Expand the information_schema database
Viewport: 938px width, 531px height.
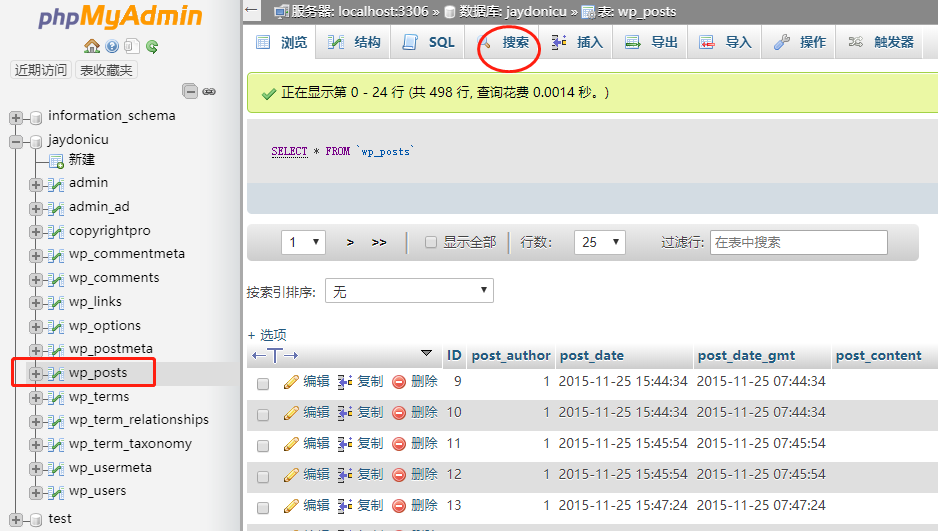tap(16, 118)
